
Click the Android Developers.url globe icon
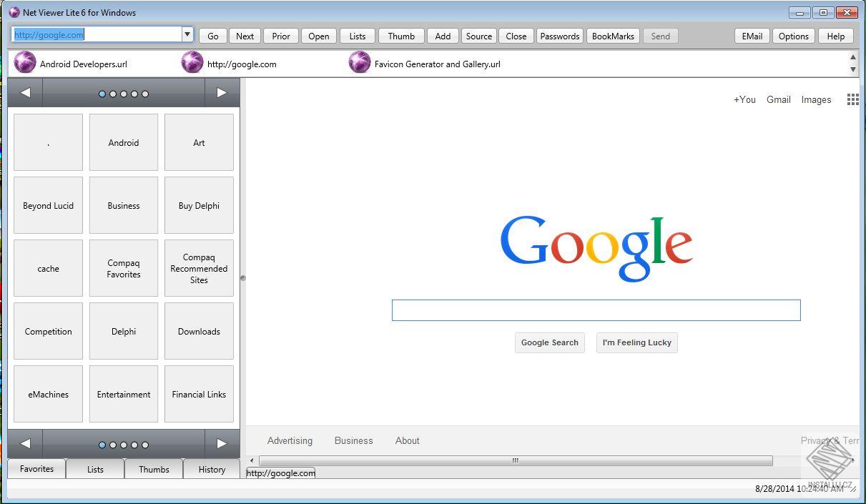click(24, 63)
